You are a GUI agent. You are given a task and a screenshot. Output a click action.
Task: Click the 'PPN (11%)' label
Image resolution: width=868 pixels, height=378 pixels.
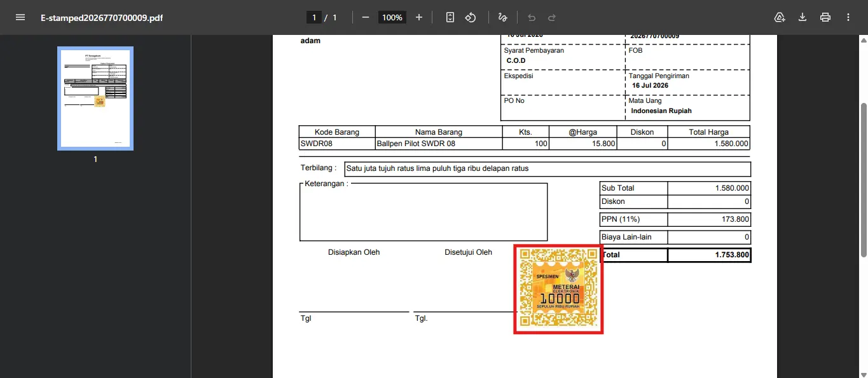[621, 219]
